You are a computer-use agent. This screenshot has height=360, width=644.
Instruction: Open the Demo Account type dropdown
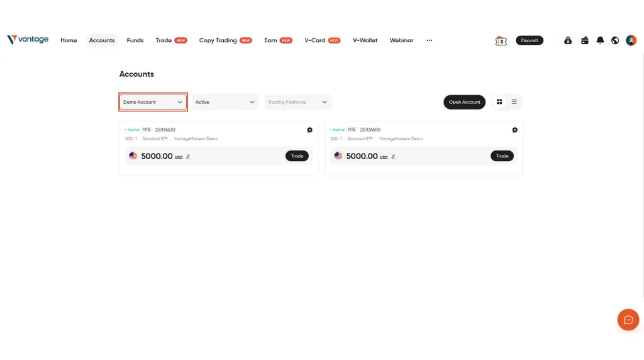pyautogui.click(x=153, y=102)
